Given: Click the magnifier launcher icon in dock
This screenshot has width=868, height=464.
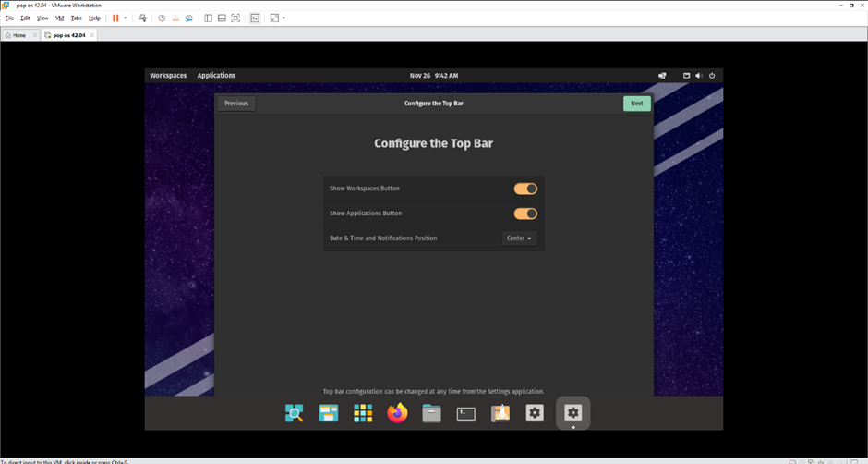Looking at the screenshot, I should point(294,413).
